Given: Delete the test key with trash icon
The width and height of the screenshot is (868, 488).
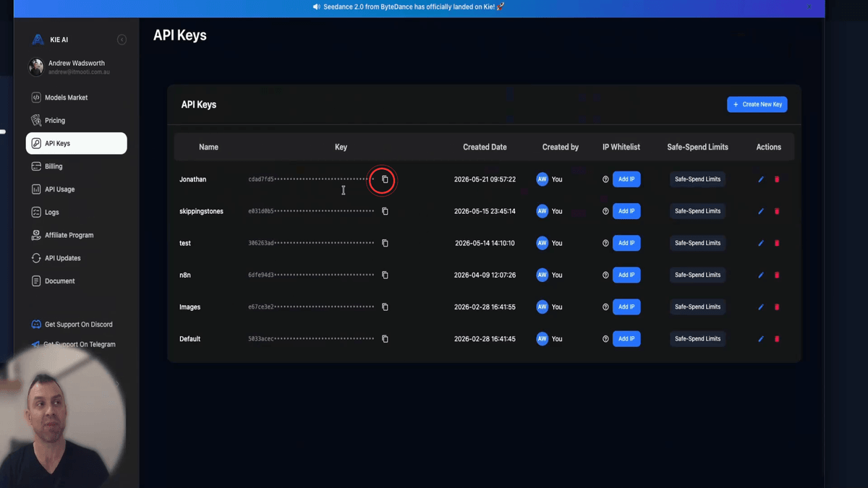Looking at the screenshot, I should pyautogui.click(x=777, y=243).
